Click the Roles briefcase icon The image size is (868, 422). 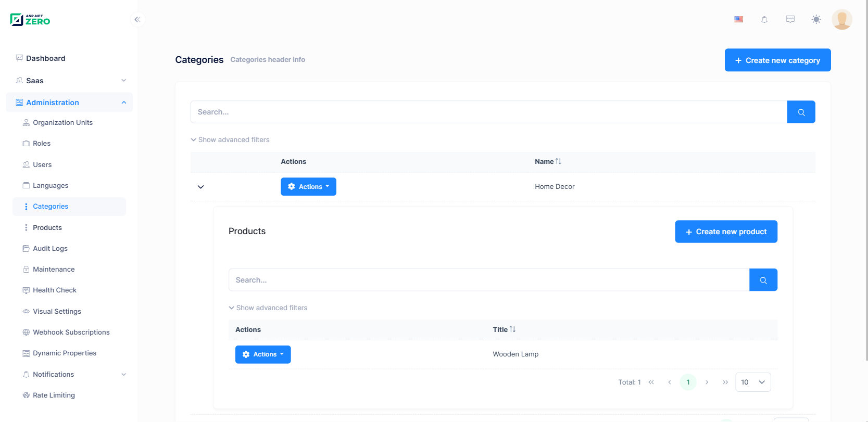coord(26,144)
